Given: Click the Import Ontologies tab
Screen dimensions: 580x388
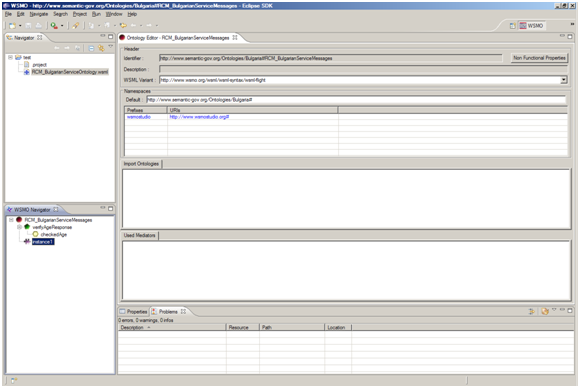Looking at the screenshot, I should pos(141,164).
